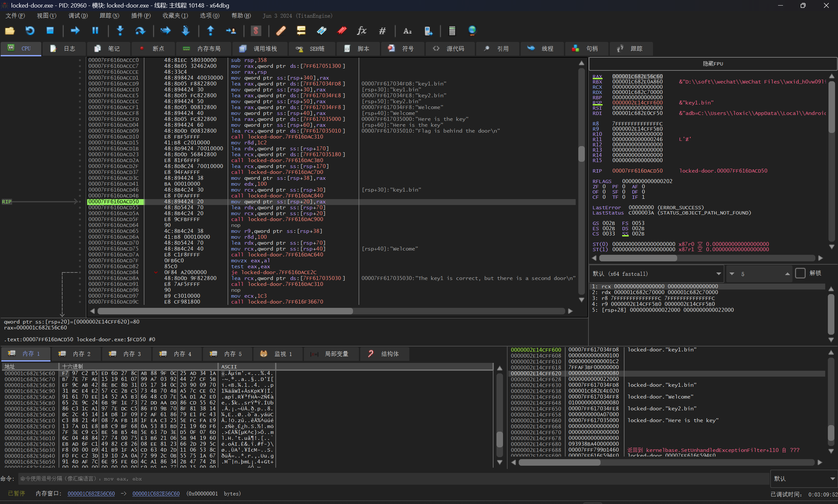The image size is (838, 504).
Task: Step into using the down-arrow icon
Action: [120, 31]
